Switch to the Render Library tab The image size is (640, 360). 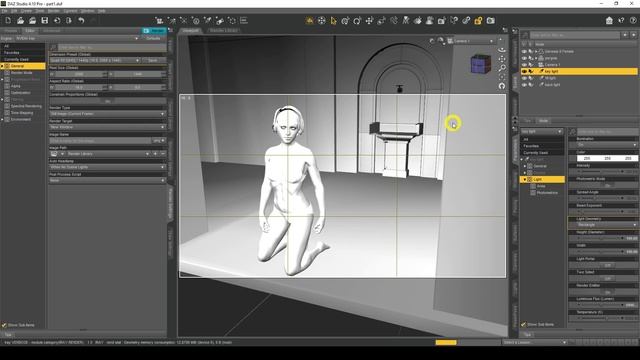point(223,30)
